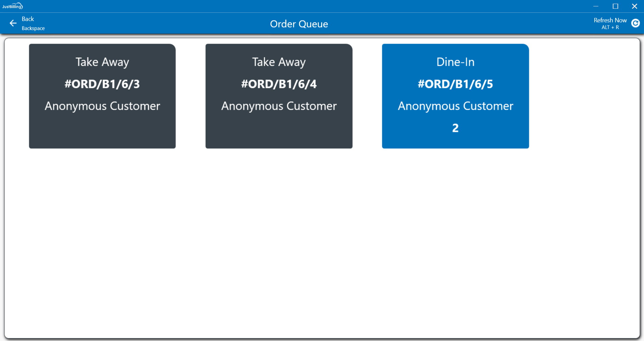Click the JustBilling logo in title bar

pyautogui.click(x=12, y=6)
